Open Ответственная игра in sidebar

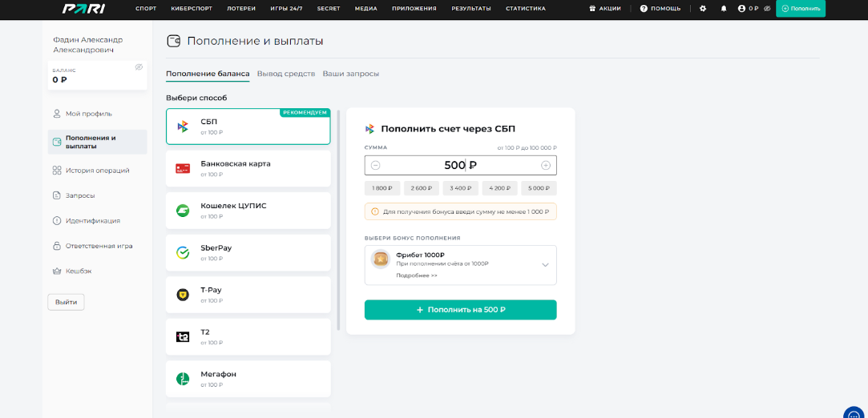[99, 246]
